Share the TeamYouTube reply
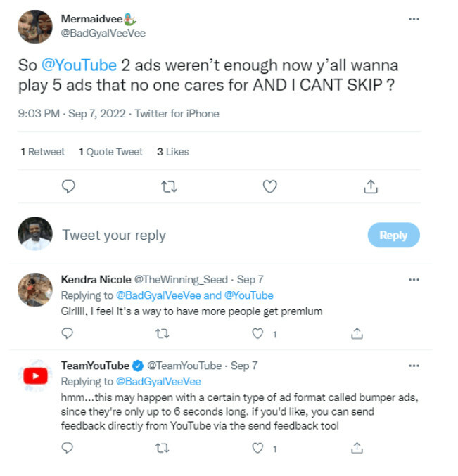The image size is (458, 476). tap(357, 447)
